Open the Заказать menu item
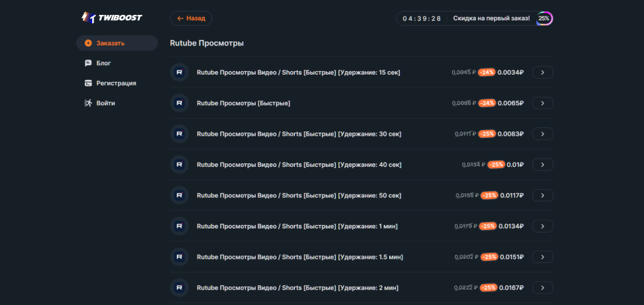Viewport: 644px width, 305px height. [117, 43]
